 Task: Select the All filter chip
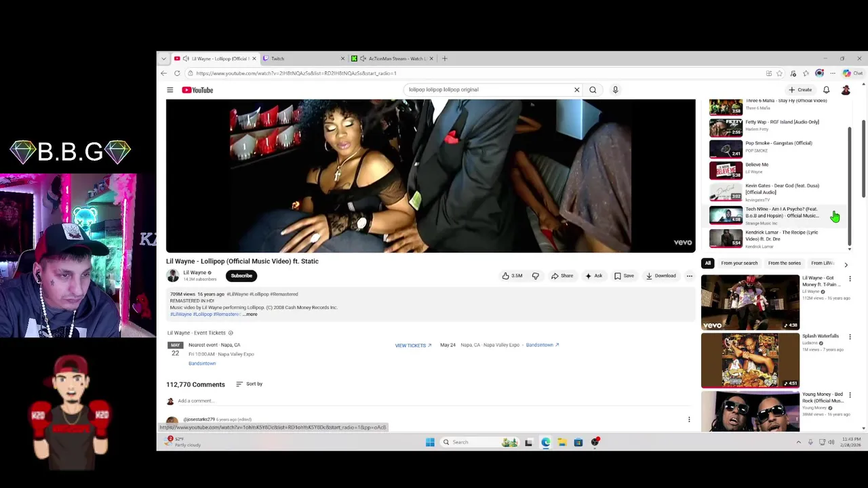pyautogui.click(x=708, y=263)
